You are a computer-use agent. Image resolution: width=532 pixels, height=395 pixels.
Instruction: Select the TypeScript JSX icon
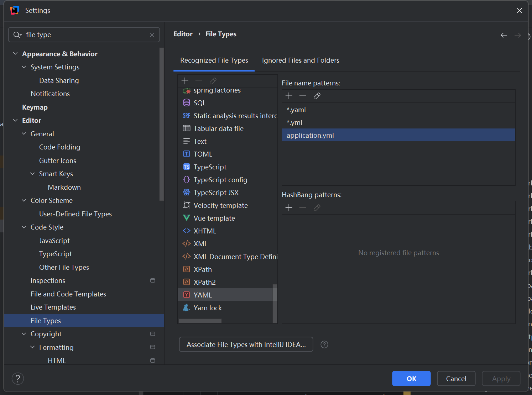[x=187, y=193]
